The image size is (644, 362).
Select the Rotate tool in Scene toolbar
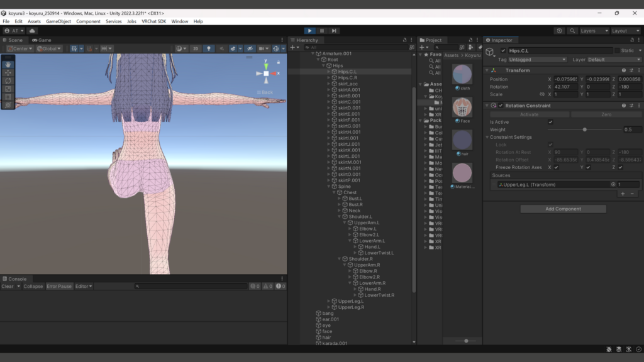(8, 80)
